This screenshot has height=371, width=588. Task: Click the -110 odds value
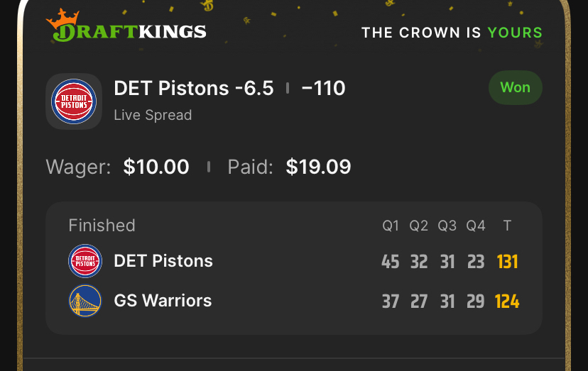tap(323, 89)
